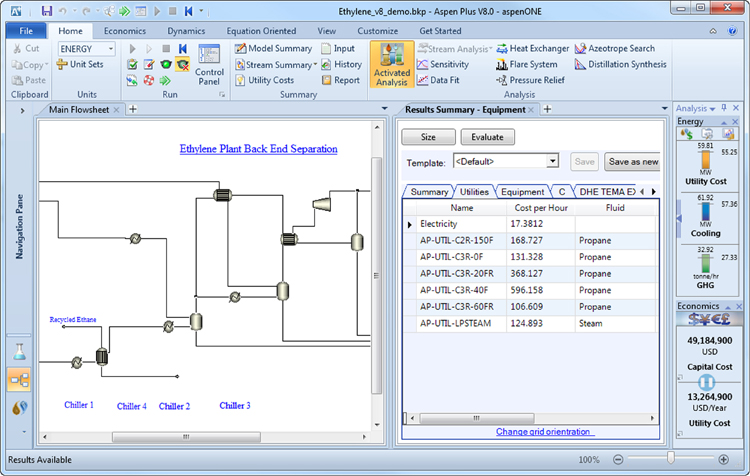Screen dimensions: 750x476
Task: Open the Report
Action: [341, 80]
